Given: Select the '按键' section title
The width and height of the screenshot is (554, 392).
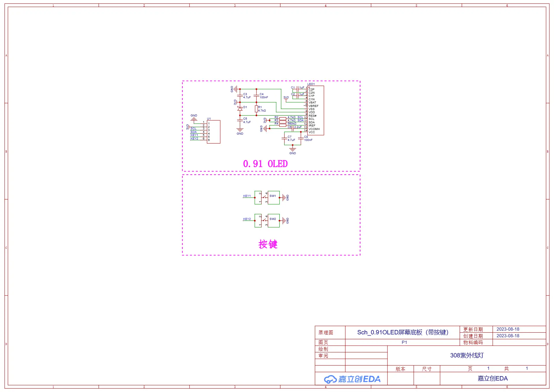Looking at the screenshot, I should click(268, 244).
